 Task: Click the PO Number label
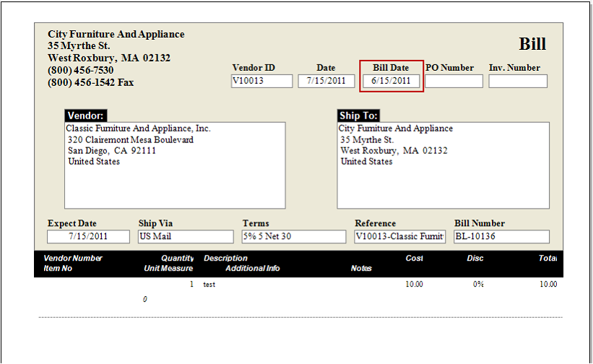tap(449, 68)
